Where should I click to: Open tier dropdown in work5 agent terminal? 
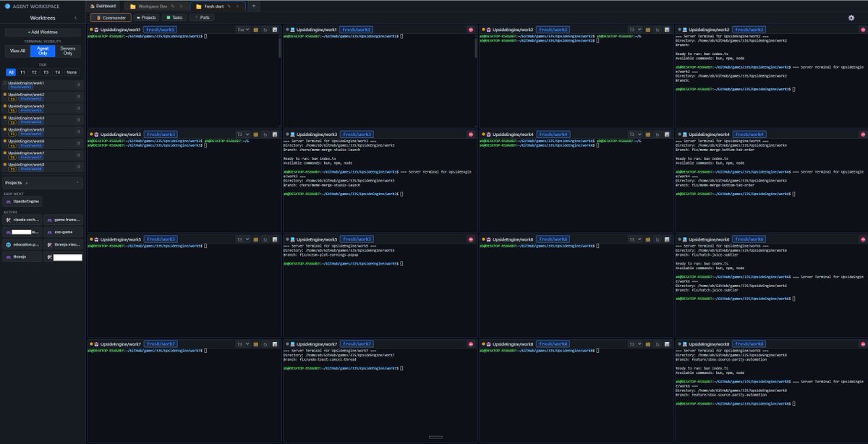243,239
